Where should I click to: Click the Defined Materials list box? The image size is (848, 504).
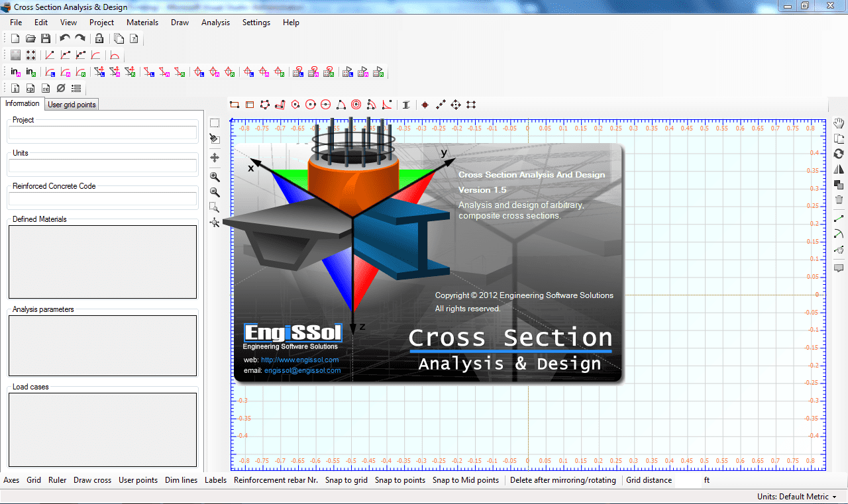tap(103, 262)
